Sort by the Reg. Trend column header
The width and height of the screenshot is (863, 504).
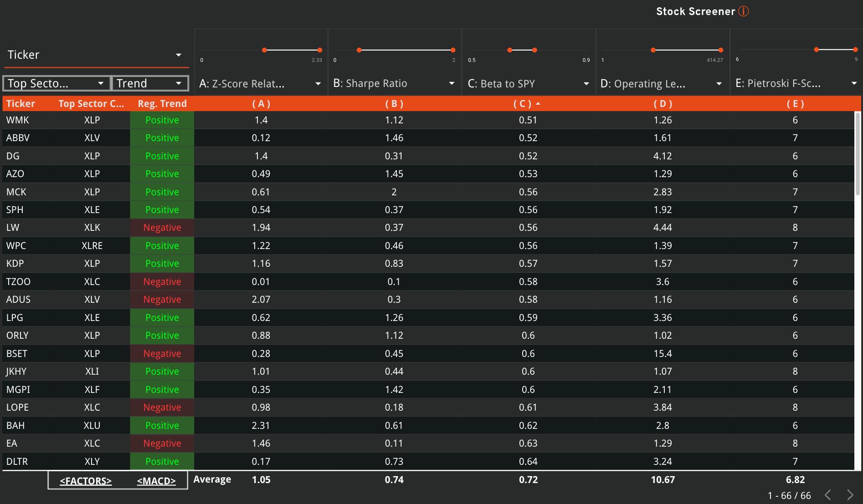click(x=162, y=104)
